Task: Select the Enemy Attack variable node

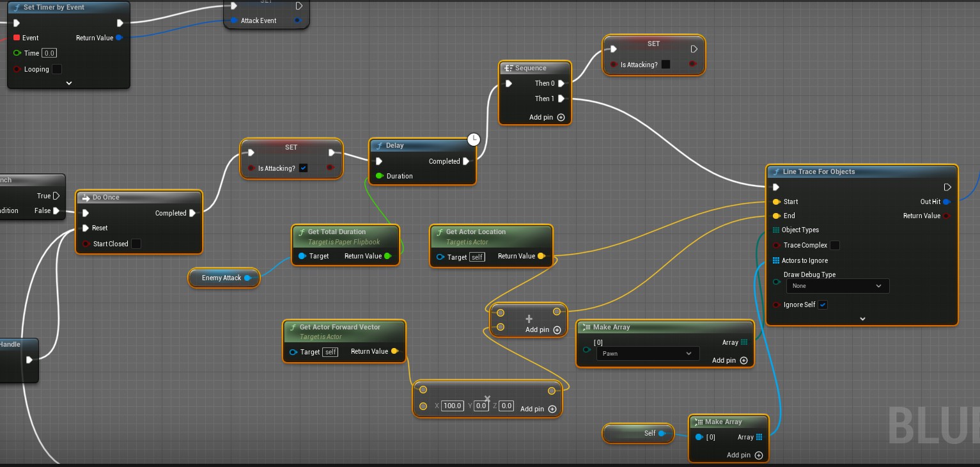Action: [221, 278]
